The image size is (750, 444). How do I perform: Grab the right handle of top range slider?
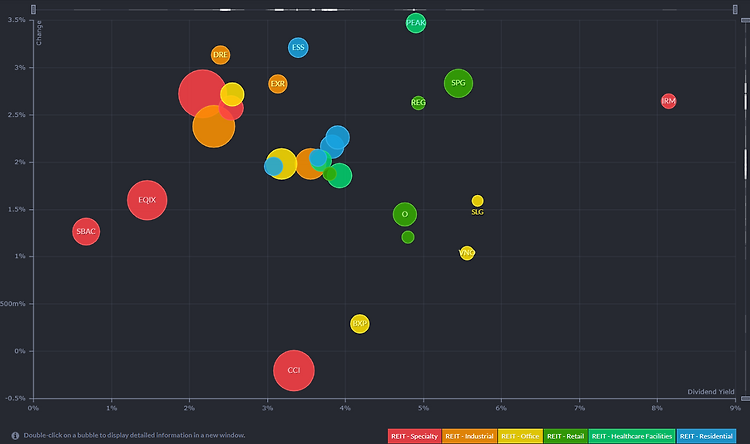pos(735,9)
